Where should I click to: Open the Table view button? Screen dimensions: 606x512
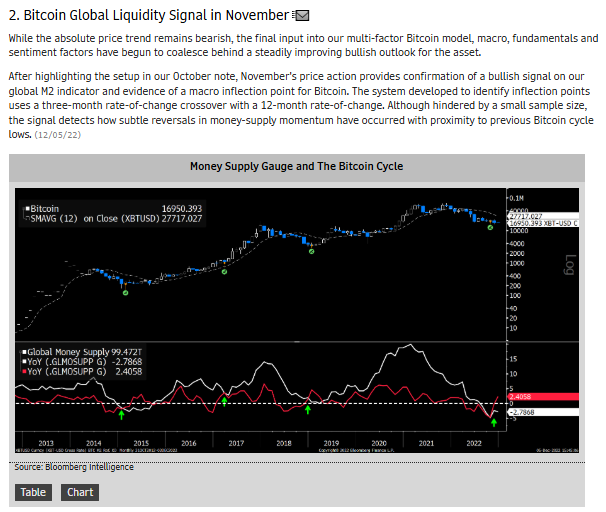(x=33, y=492)
